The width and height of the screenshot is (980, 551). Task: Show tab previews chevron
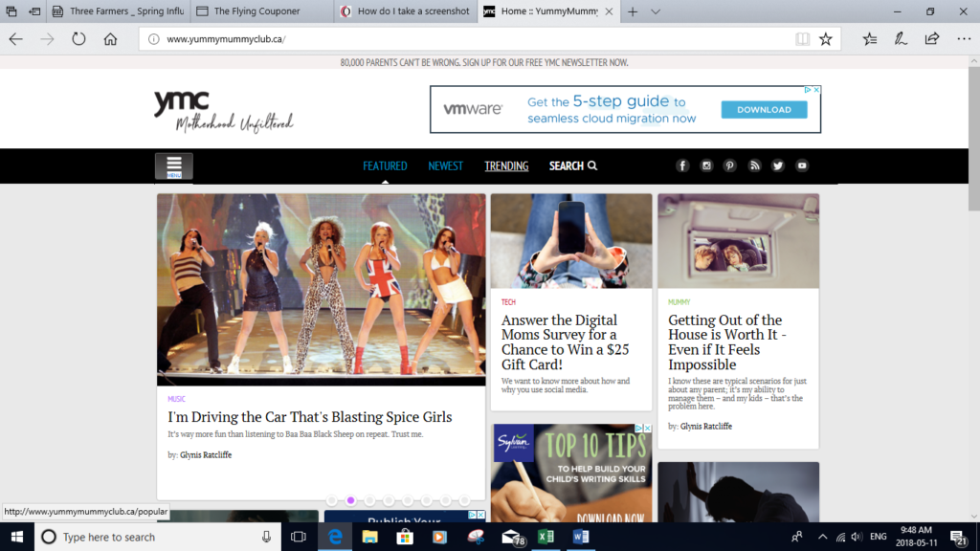pyautogui.click(x=656, y=11)
